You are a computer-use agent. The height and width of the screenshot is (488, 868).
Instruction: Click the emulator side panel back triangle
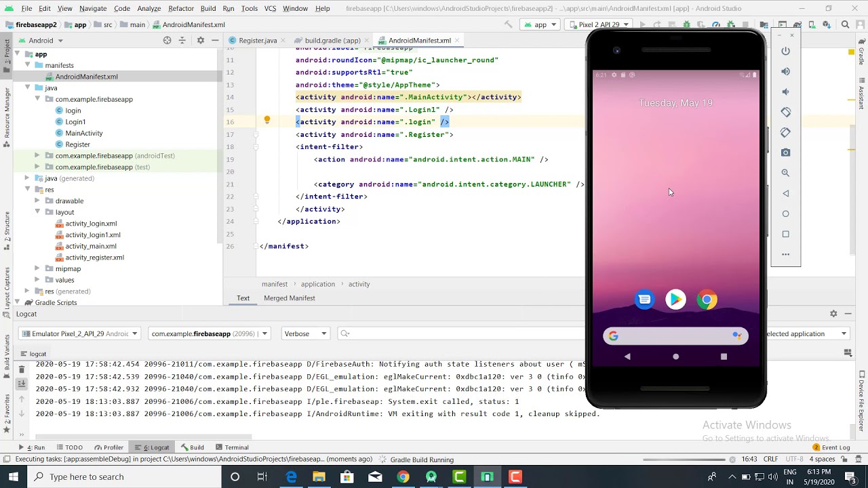[785, 193]
